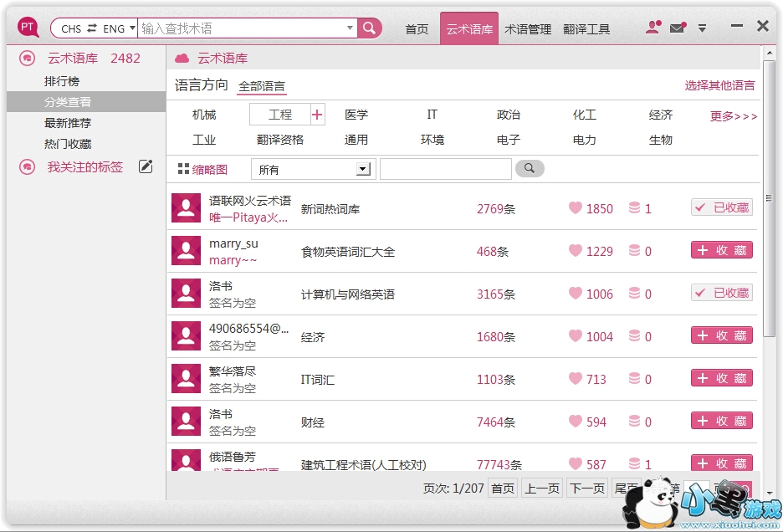Toggle the 已收藏 status for 计算机与网络英语

(721, 294)
